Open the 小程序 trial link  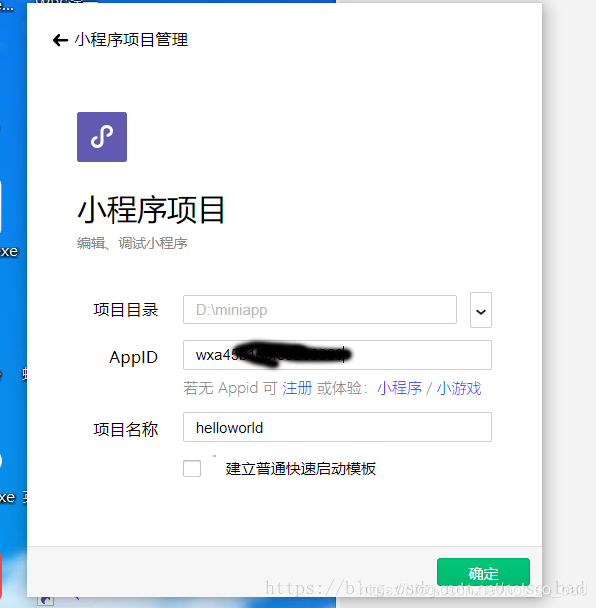[x=399, y=388]
